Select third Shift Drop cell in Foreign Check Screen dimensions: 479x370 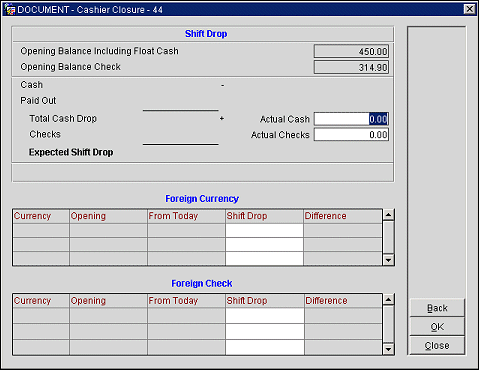[265, 347]
